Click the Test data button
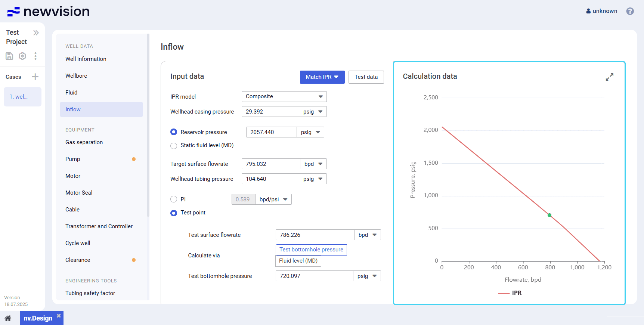644x325 pixels. (x=366, y=77)
